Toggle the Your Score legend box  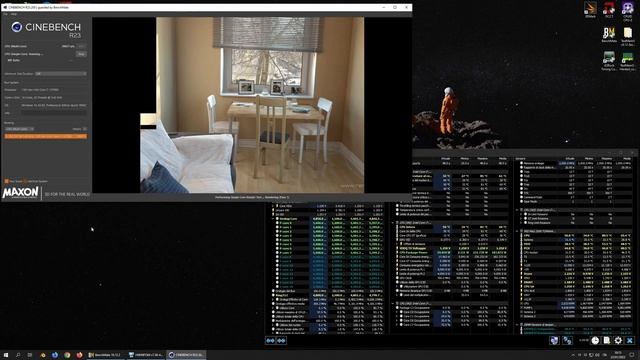point(6,181)
